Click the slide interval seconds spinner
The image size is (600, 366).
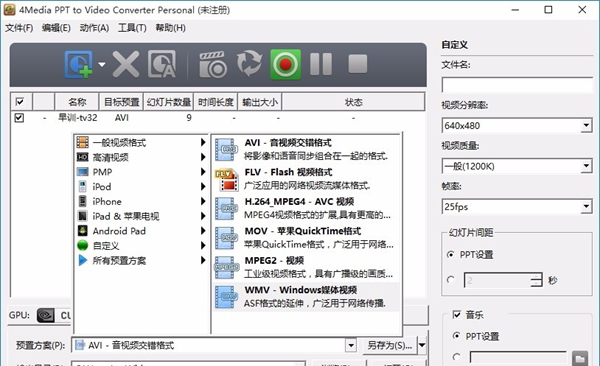[x=503, y=280]
